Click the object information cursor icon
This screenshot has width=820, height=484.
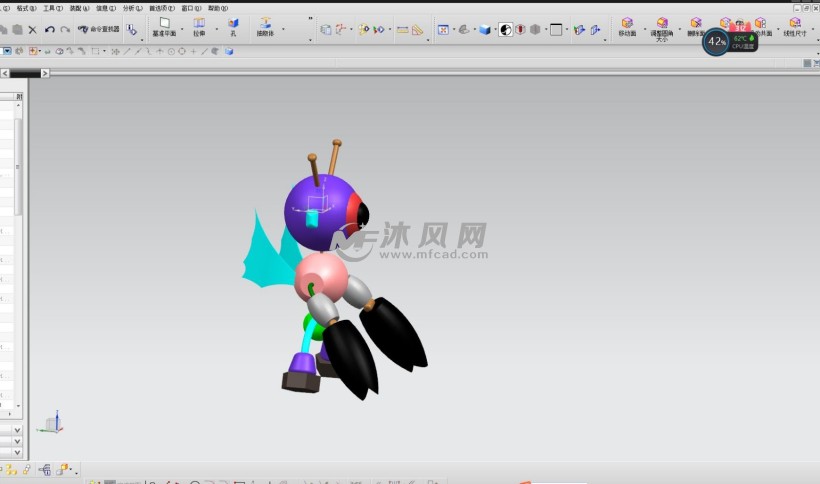tap(131, 30)
